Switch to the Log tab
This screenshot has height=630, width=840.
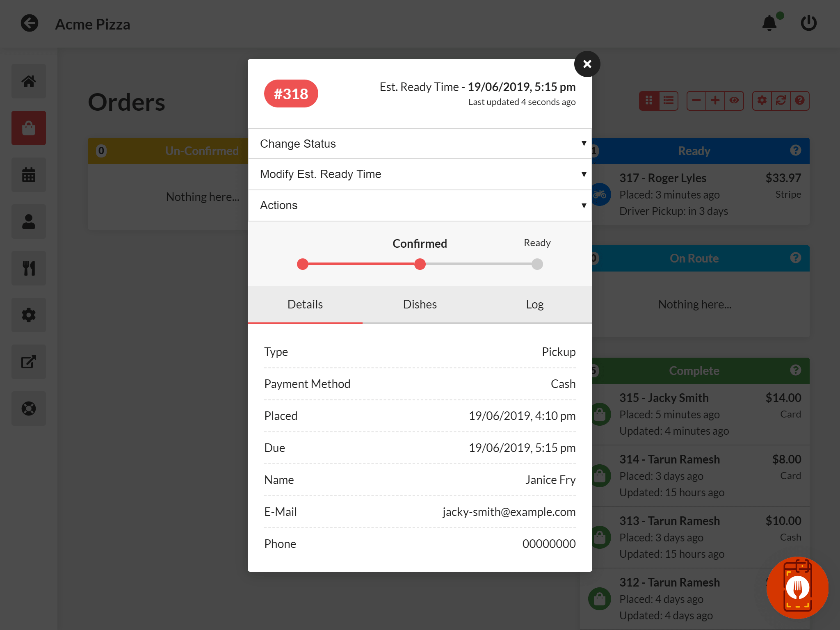point(534,304)
